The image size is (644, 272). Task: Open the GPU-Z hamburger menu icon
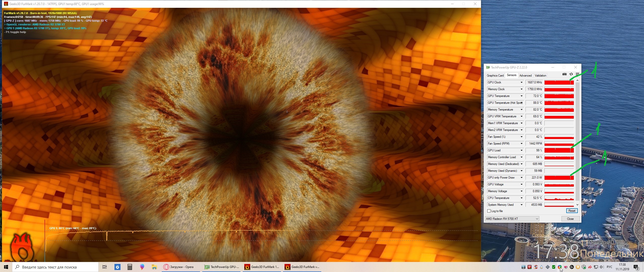point(577,74)
